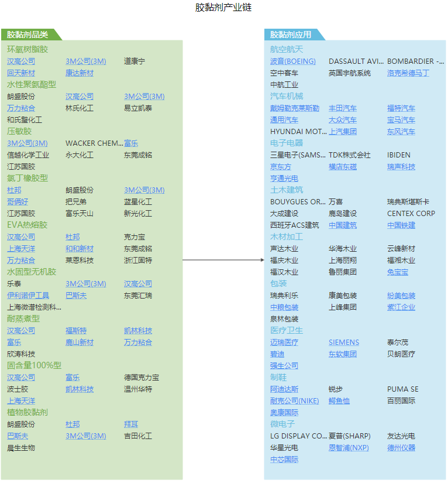Open the 上汽集团 link
Image resolution: width=448 pixels, height=483 pixels.
click(343, 132)
